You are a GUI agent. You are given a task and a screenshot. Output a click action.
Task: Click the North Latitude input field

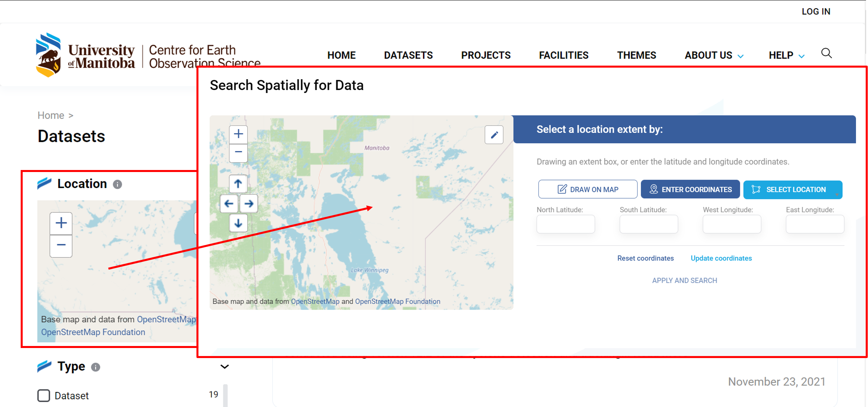pos(565,224)
